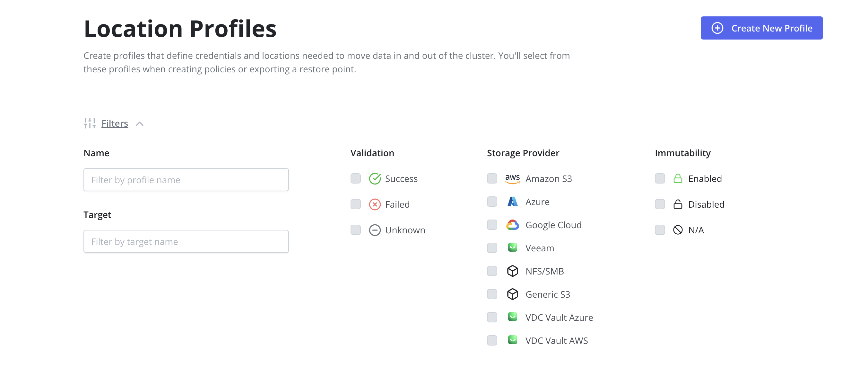Toggle the N/A immutability checkbox
This screenshot has height=369, width=868.
[659, 230]
